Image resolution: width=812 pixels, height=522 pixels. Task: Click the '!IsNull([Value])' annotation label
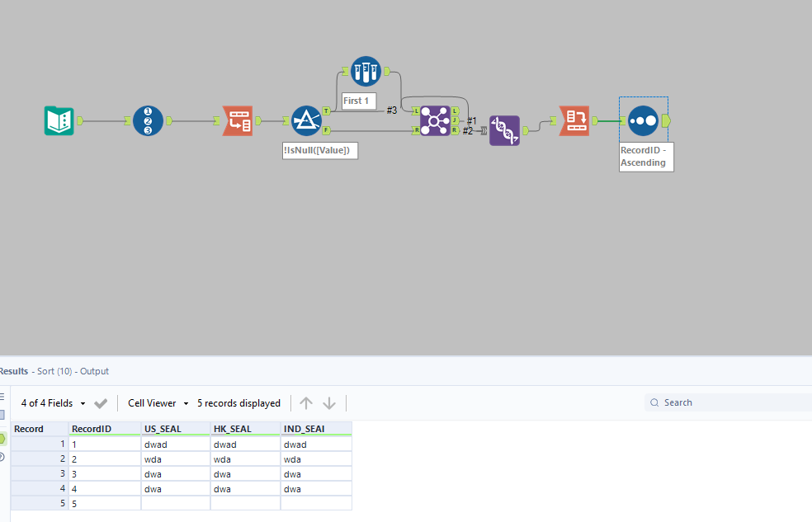click(x=320, y=151)
